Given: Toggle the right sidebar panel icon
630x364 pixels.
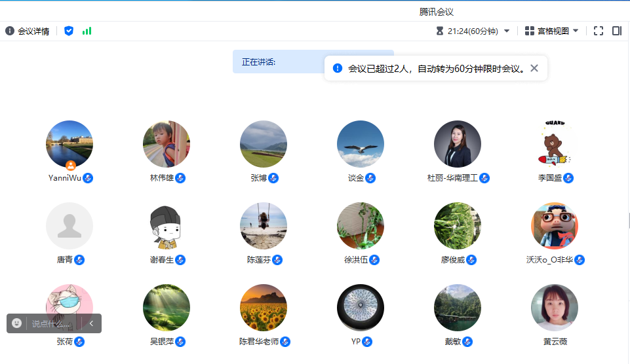Looking at the screenshot, I should tap(616, 31).
